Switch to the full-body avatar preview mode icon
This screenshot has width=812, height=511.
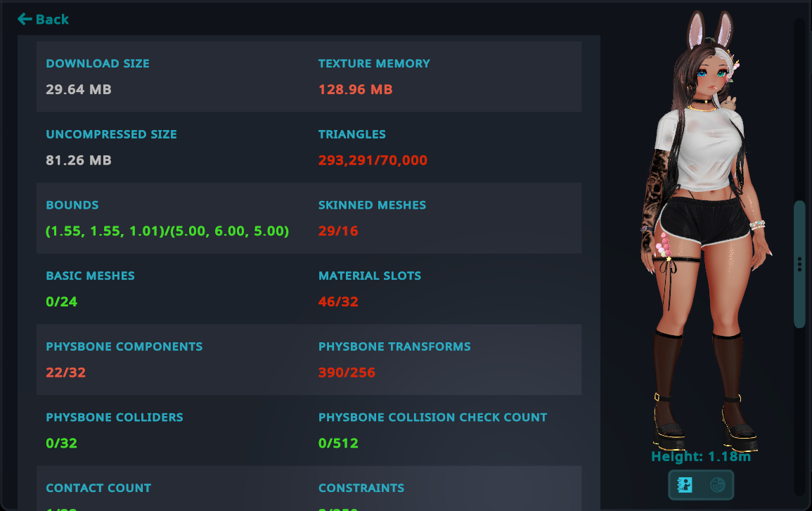[685, 485]
